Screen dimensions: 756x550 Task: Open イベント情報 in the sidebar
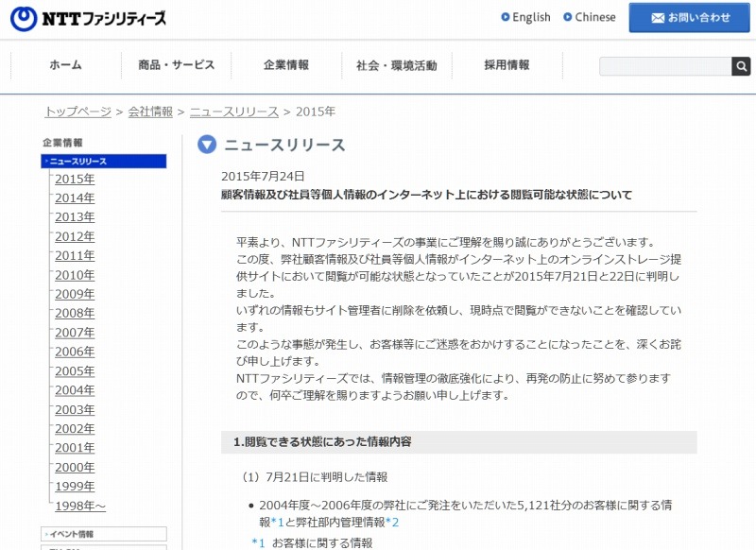click(x=104, y=534)
